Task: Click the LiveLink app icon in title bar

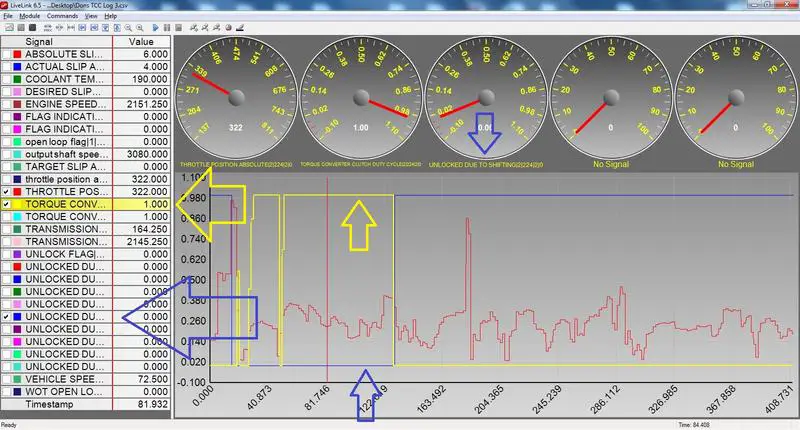Action: [5, 5]
